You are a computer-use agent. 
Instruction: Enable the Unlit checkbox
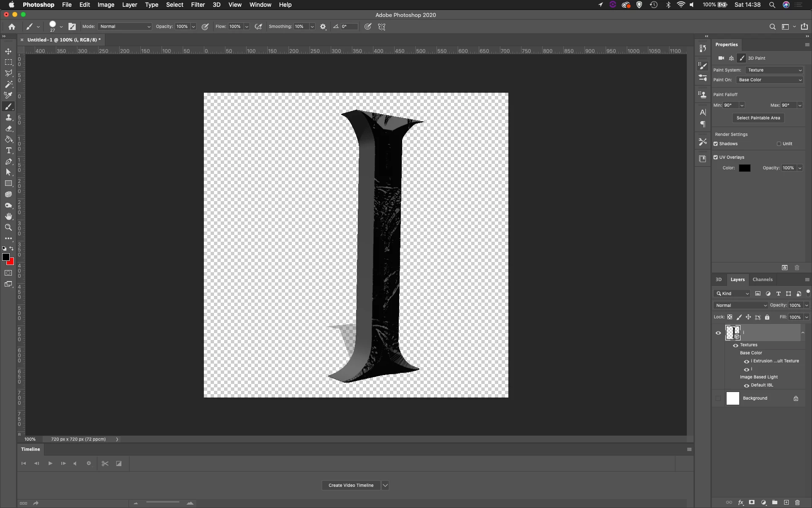779,144
